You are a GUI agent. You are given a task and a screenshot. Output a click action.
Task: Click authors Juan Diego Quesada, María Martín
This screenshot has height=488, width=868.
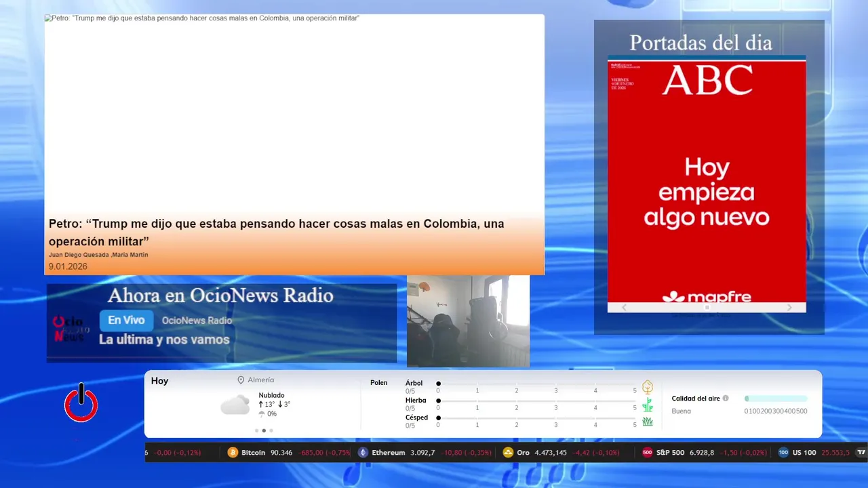98,255
